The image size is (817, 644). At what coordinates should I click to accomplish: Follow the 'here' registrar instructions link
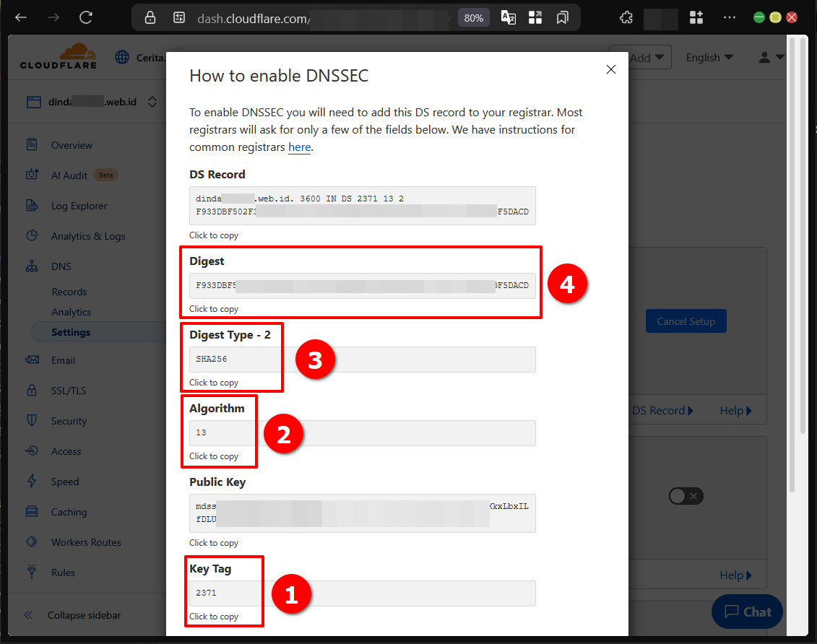300,147
